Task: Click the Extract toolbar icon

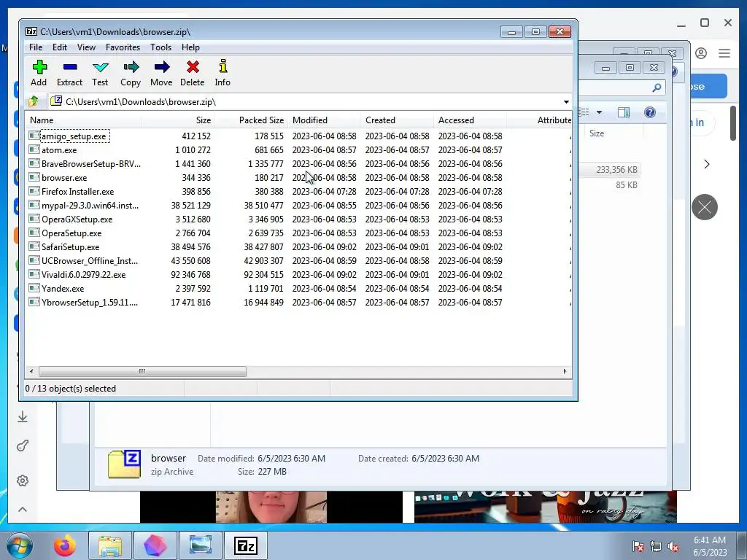Action: [x=69, y=73]
